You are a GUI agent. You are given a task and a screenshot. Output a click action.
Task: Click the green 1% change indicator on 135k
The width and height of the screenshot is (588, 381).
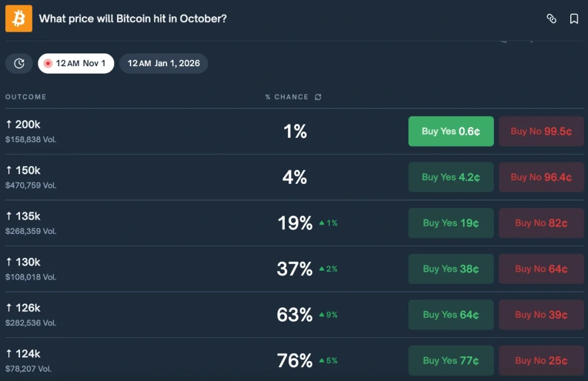tap(328, 223)
